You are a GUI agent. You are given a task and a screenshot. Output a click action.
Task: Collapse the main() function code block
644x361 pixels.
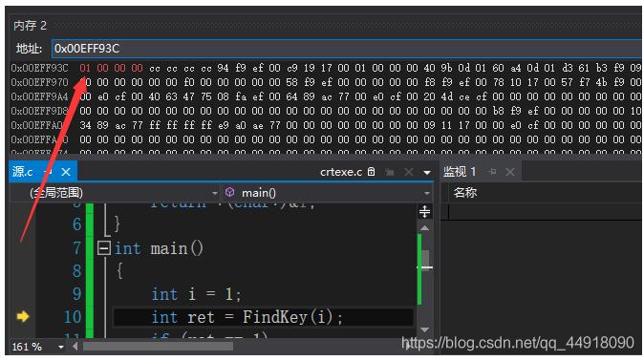(104, 248)
